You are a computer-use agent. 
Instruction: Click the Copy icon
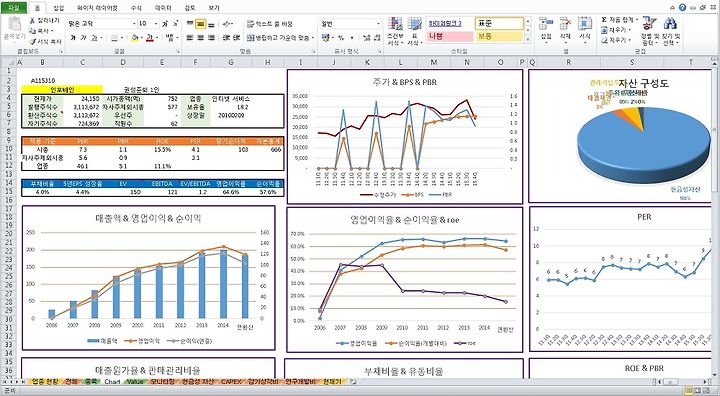33,31
